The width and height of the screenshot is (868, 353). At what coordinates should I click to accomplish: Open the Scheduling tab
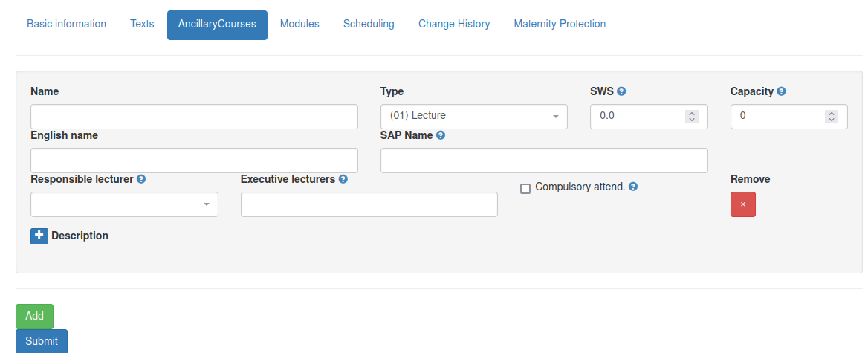pyautogui.click(x=369, y=25)
